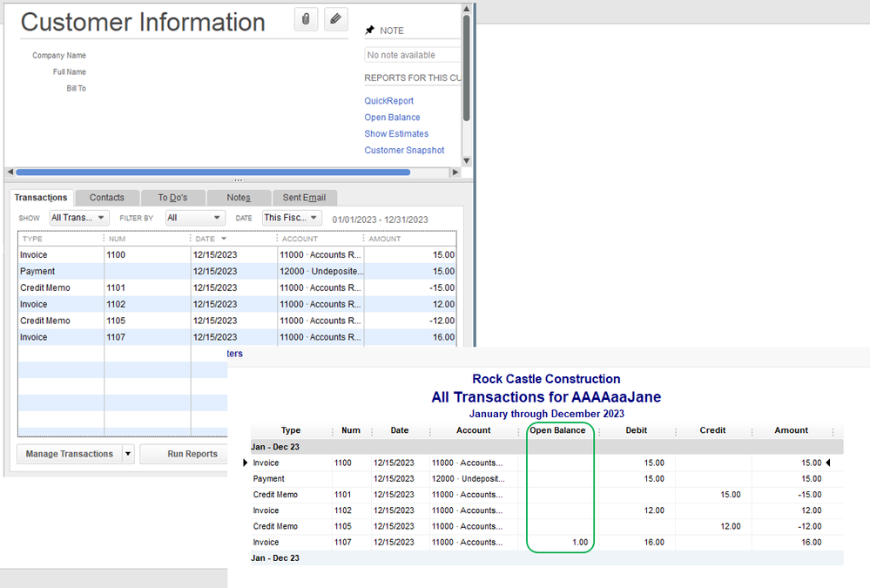
Task: Open the Show transactions dropdown
Action: [x=78, y=218]
